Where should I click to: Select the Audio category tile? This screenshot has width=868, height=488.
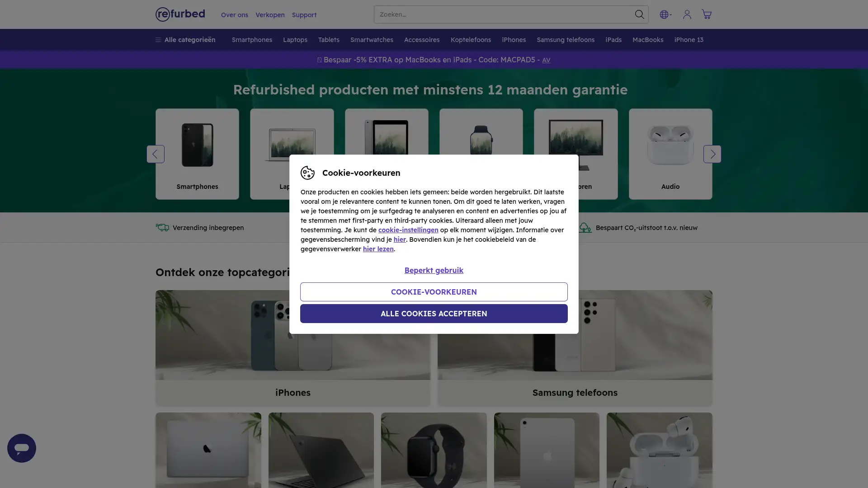tap(670, 154)
